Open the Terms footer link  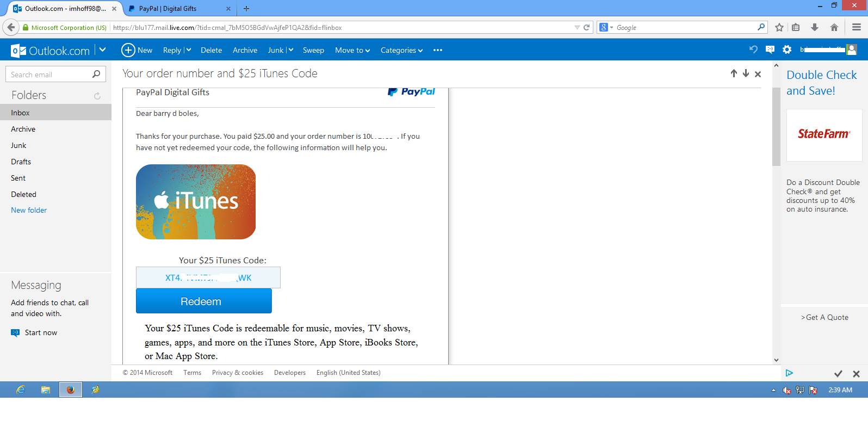click(192, 373)
